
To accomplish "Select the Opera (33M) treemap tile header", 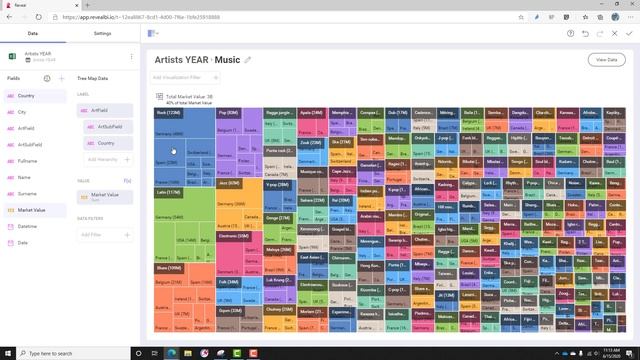I will 231,311.
